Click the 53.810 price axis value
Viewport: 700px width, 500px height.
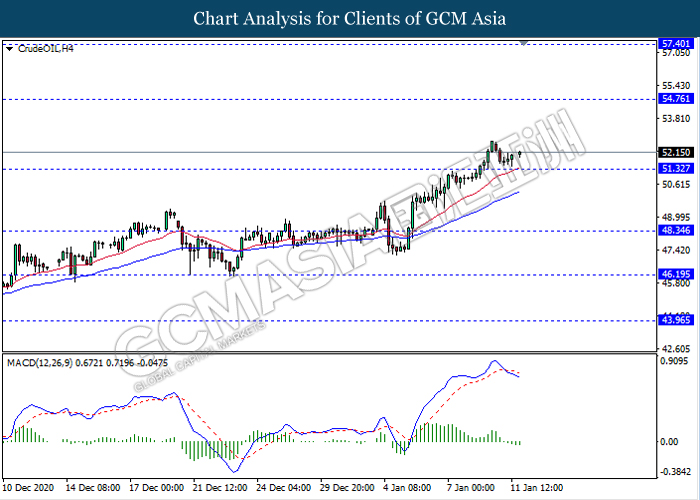(676, 119)
